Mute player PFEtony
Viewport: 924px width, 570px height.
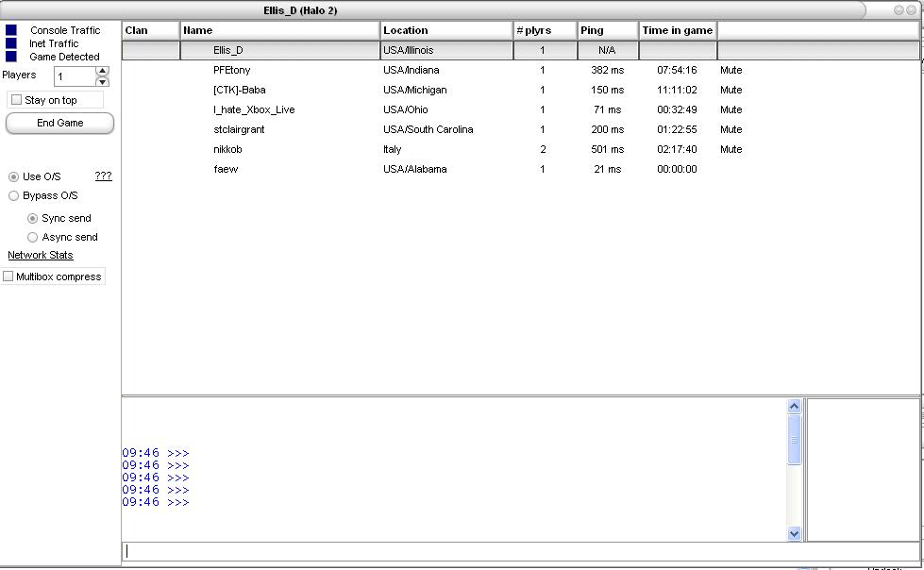point(731,70)
